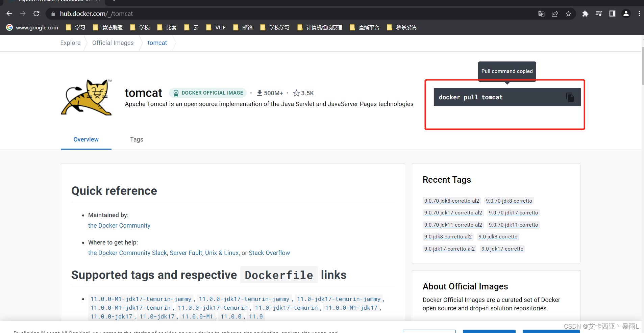Open tag 9.0-jdk17-corretto-al2
644x333 pixels.
(x=449, y=249)
